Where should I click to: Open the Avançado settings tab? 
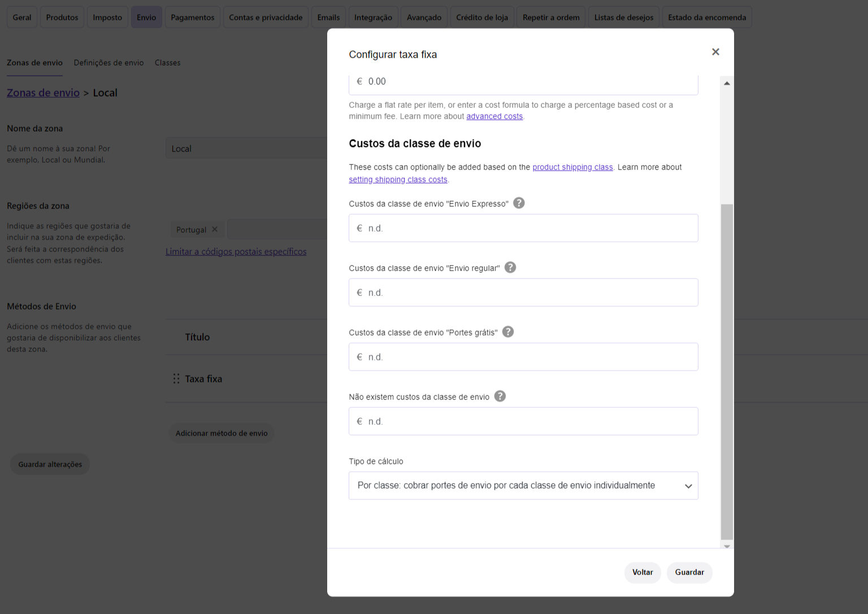[424, 18]
